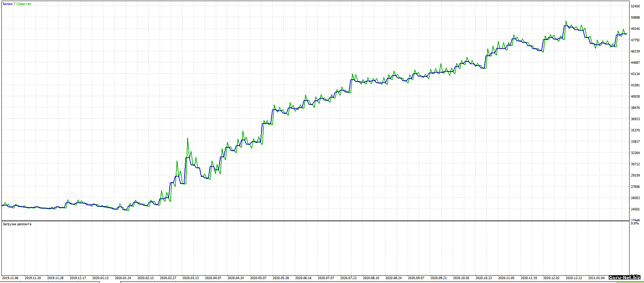Click the 'Загрузка депозита' panel label
The image size is (644, 283).
17,224
